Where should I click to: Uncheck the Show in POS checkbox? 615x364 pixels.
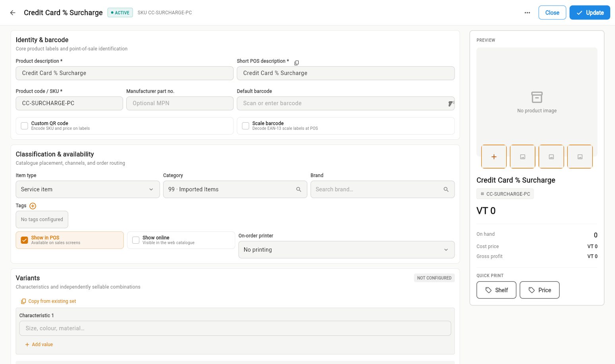pos(25,240)
